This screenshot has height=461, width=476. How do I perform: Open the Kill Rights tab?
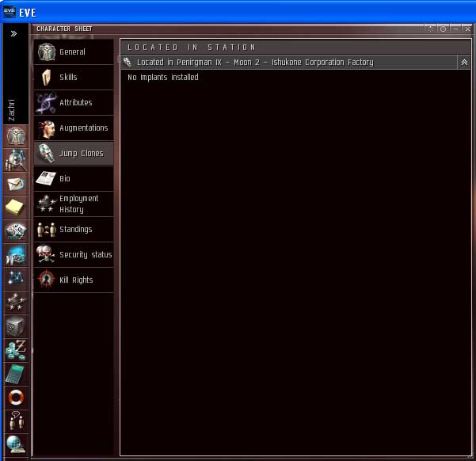tap(74, 280)
